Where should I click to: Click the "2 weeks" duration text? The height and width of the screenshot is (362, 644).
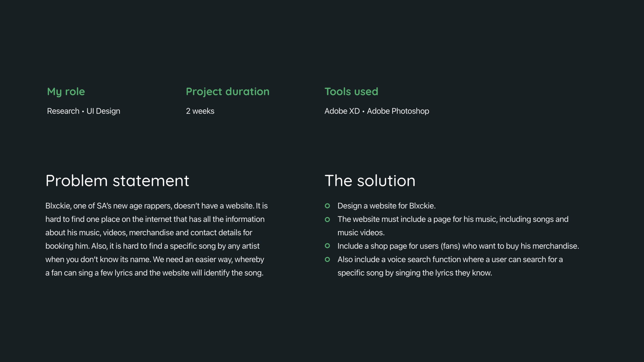200,111
